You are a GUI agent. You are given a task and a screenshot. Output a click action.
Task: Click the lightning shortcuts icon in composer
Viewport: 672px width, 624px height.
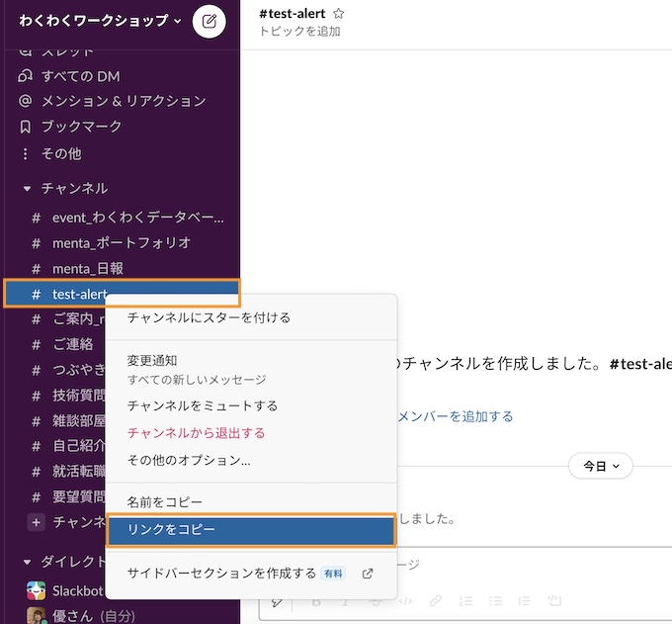point(277,601)
